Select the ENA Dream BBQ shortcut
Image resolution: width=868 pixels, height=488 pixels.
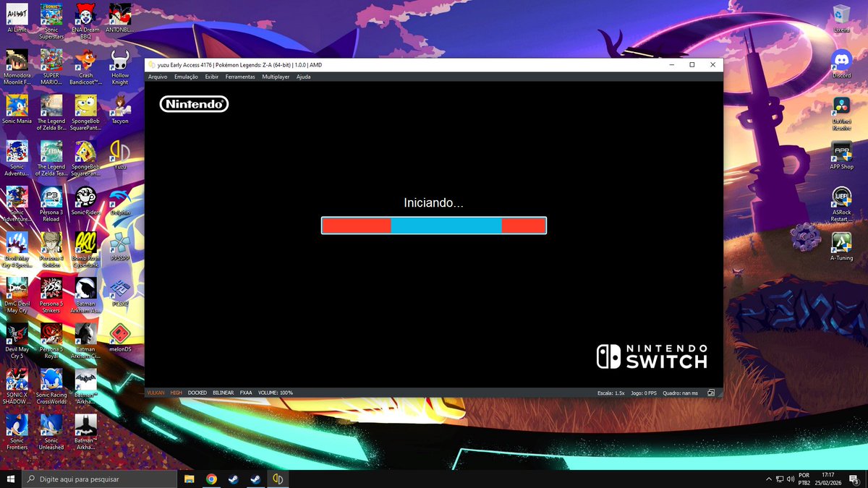click(x=85, y=22)
